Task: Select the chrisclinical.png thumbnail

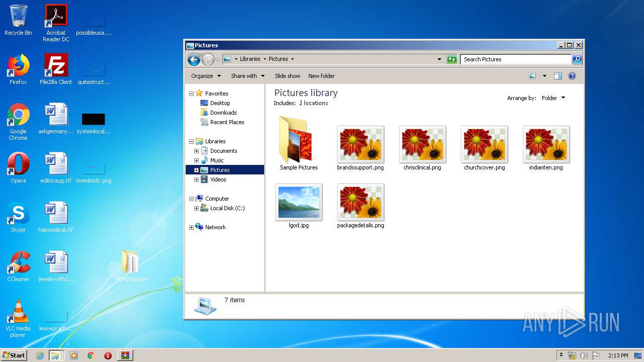Action: click(x=422, y=144)
